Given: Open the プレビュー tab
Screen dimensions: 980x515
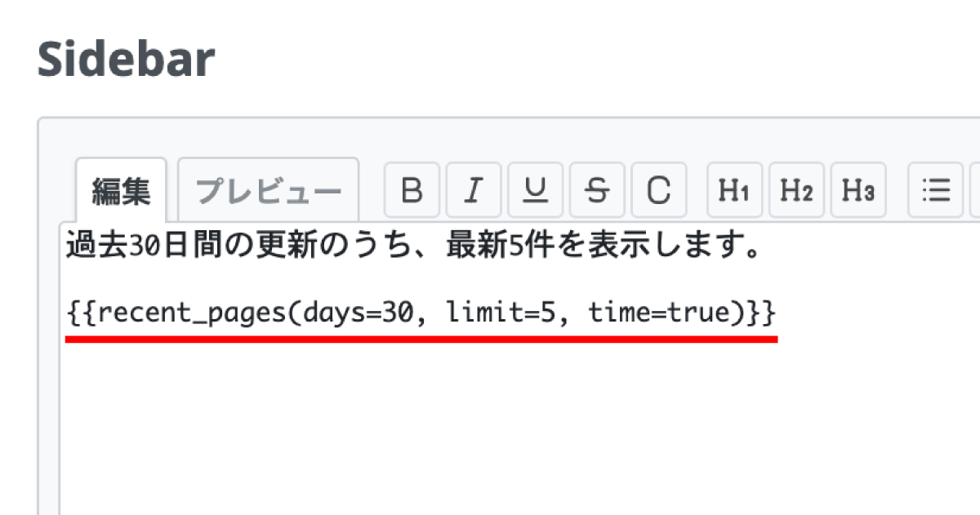Looking at the screenshot, I should click(269, 191).
